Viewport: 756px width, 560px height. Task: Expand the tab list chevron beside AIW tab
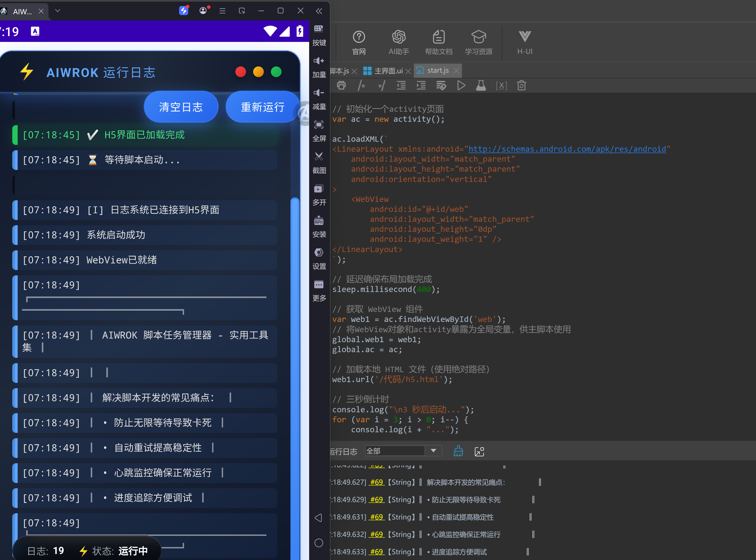click(x=58, y=11)
